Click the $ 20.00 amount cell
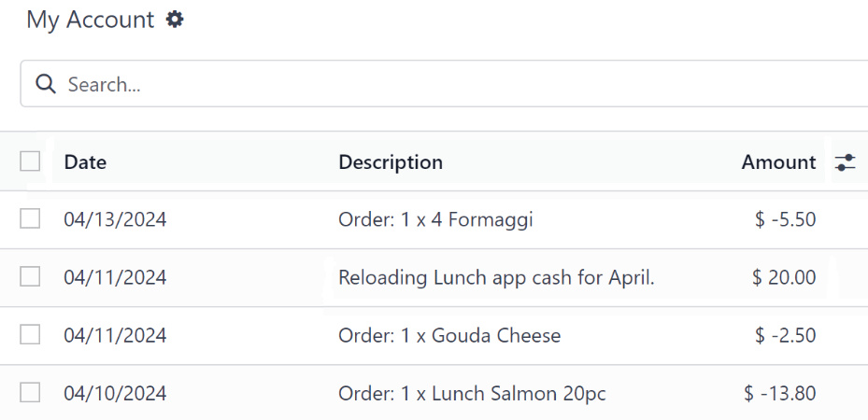 point(783,277)
